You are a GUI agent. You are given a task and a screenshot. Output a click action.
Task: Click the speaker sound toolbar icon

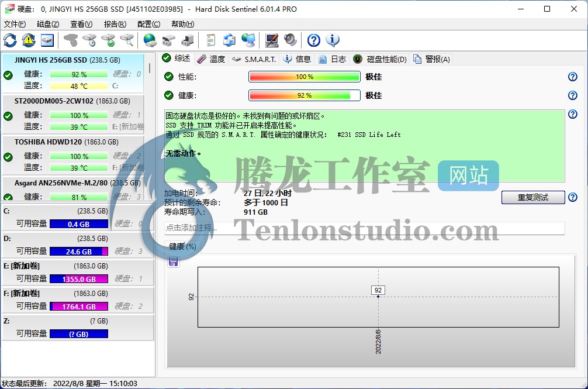(x=290, y=40)
